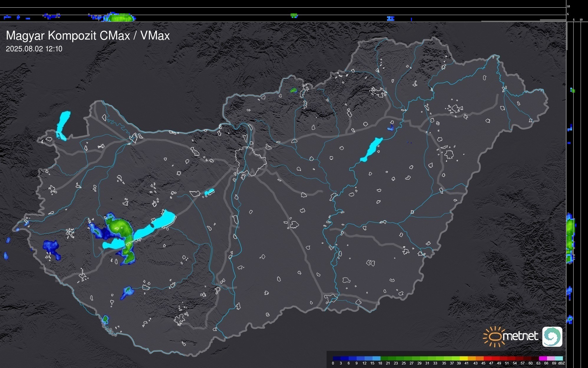Click the Magyar Kompozit CMax / VMax title
588x368 pixels.
[x=88, y=36]
